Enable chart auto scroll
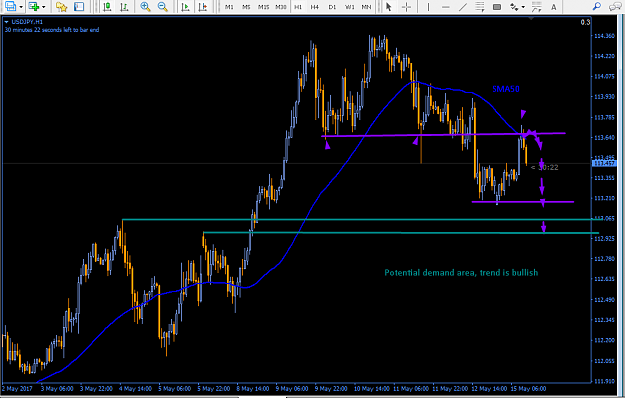Screen dimensions: 625x398 (x=185, y=6)
